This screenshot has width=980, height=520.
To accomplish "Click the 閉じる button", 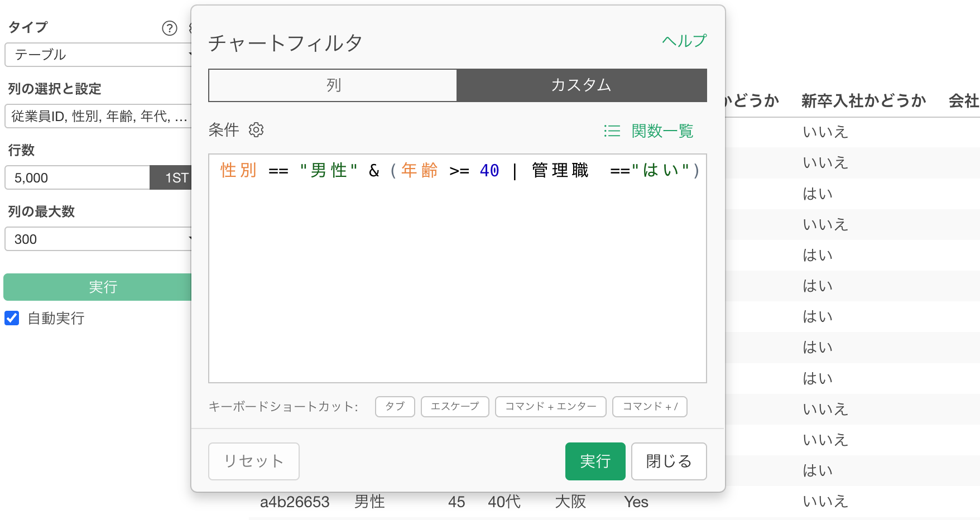I will 669,461.
